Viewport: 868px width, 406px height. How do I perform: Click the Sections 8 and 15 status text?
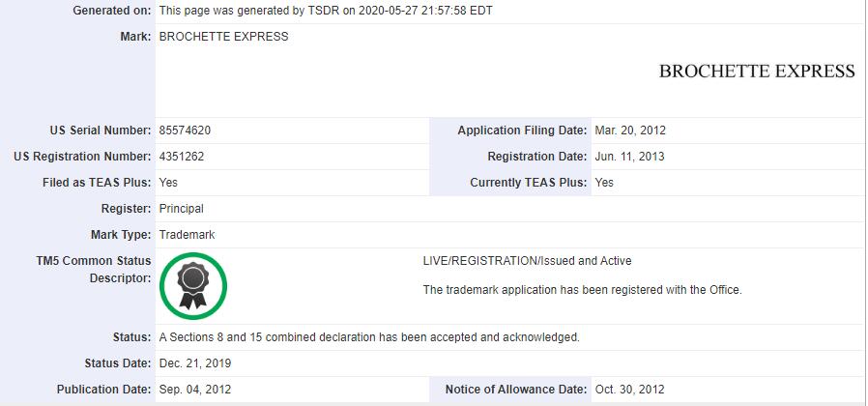369,336
